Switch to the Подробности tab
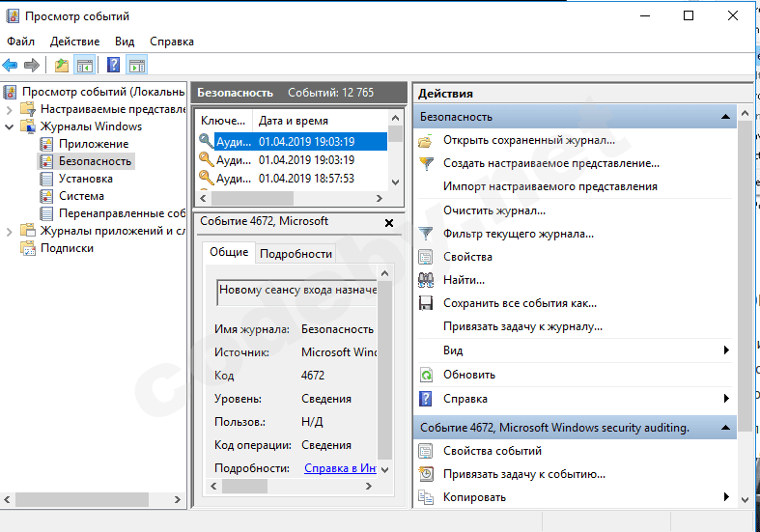The width and height of the screenshot is (760, 532). (x=296, y=254)
